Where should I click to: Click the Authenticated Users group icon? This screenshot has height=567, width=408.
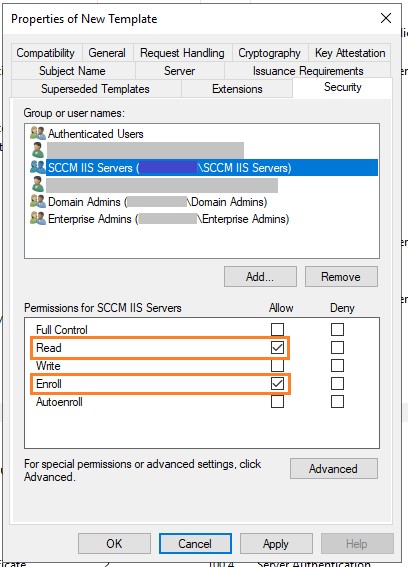coord(38,133)
